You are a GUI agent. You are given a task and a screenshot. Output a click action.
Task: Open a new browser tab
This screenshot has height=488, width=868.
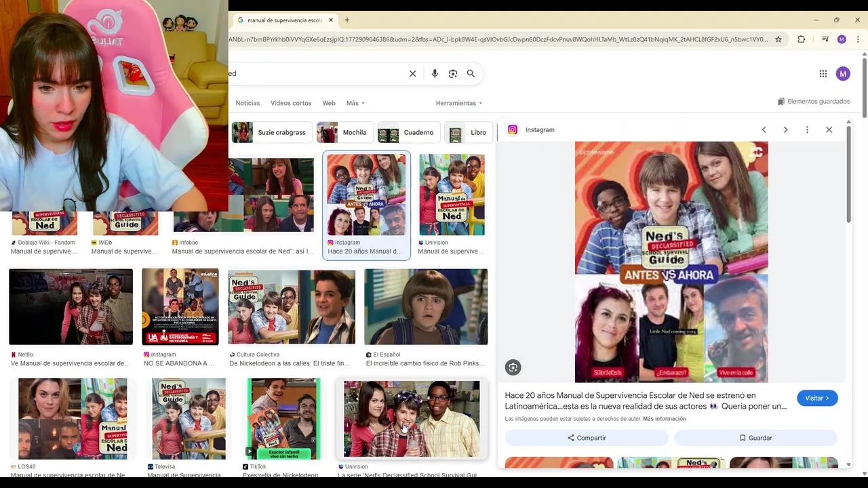tap(347, 20)
